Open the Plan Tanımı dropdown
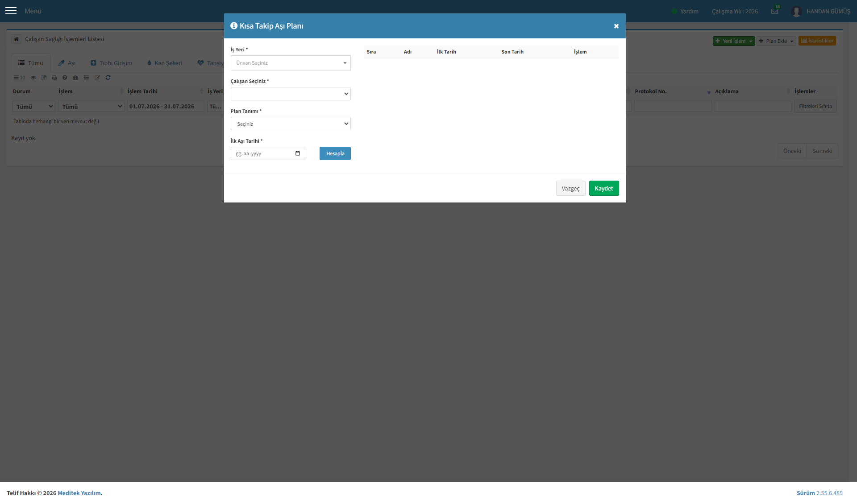Screen dimensions: 857x504 [291, 124]
